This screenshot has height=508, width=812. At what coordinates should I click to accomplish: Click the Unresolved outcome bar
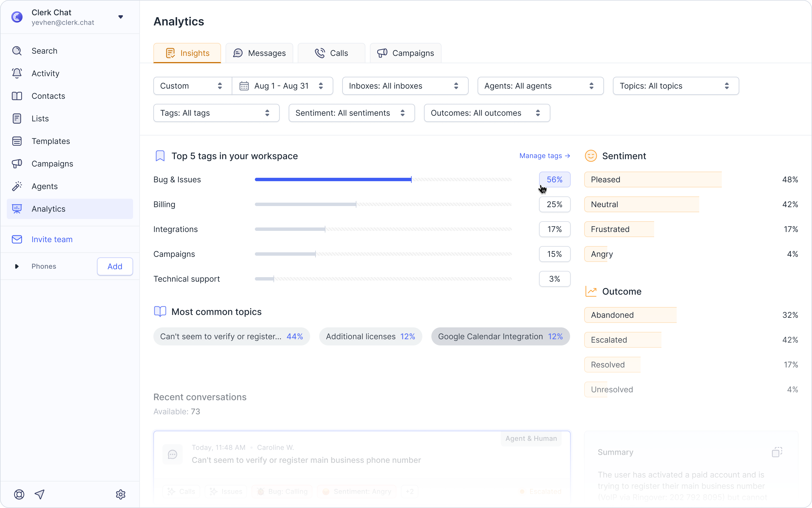pos(596,389)
